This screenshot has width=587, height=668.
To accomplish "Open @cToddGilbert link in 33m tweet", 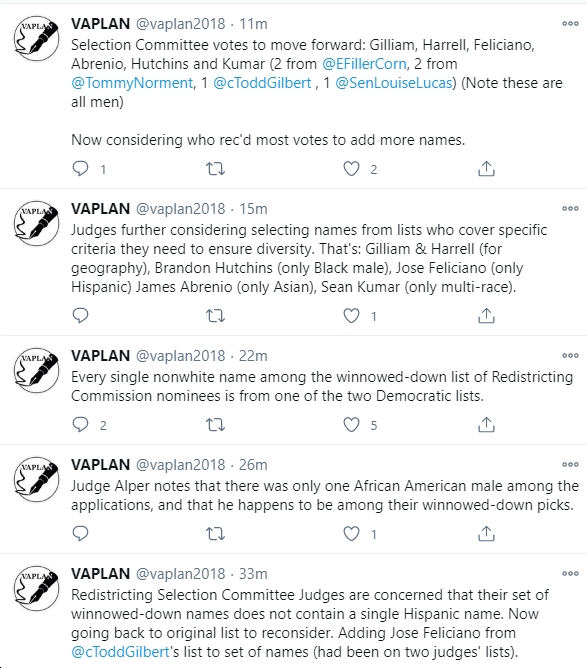I will 121,652.
